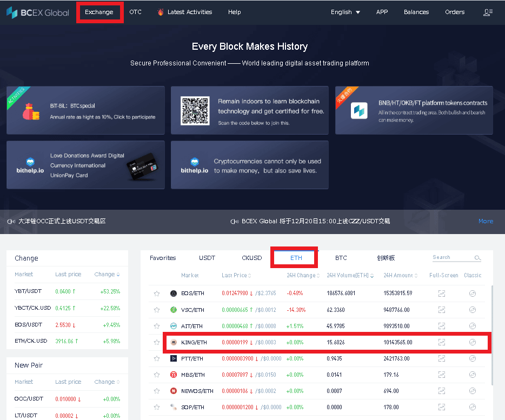The image size is (505, 420).
Task: Open full-screen chart for SOP/ETH
Action: (x=442, y=407)
